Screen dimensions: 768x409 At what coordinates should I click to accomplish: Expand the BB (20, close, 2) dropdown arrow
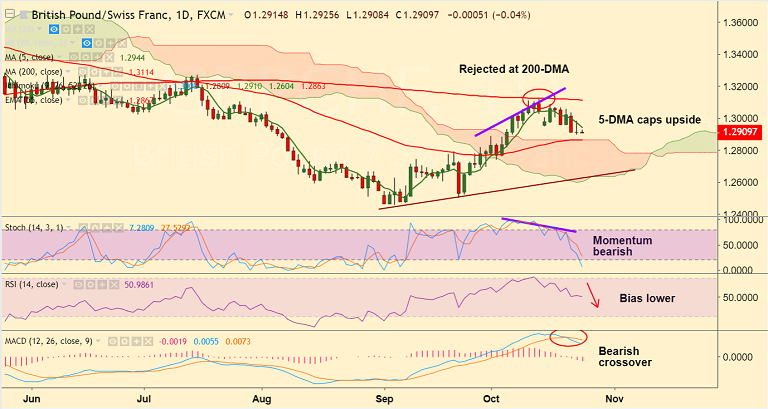click(x=72, y=43)
